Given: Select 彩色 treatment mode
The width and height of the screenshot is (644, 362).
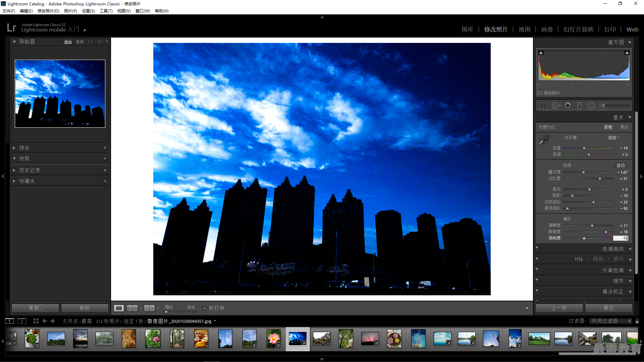Looking at the screenshot, I should 608,127.
